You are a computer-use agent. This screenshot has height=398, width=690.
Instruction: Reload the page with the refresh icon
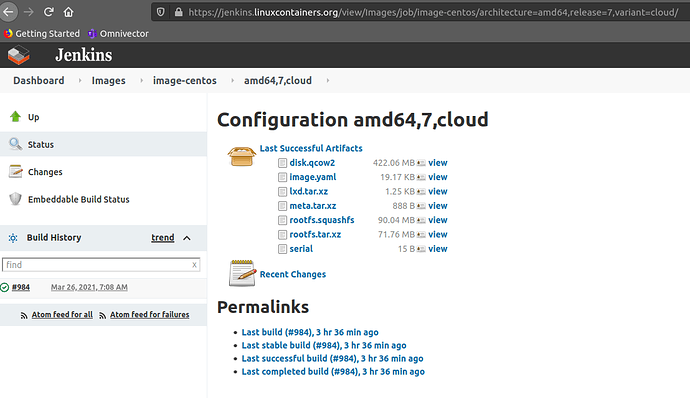coord(48,12)
